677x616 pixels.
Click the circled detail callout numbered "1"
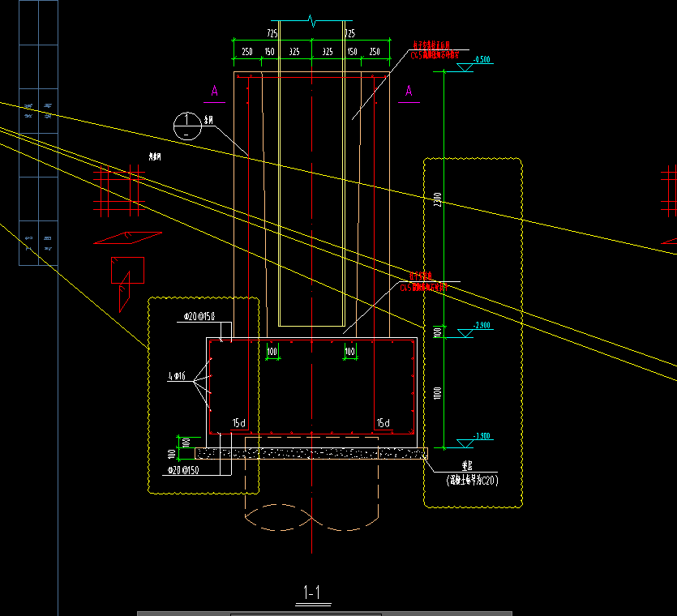(187, 126)
